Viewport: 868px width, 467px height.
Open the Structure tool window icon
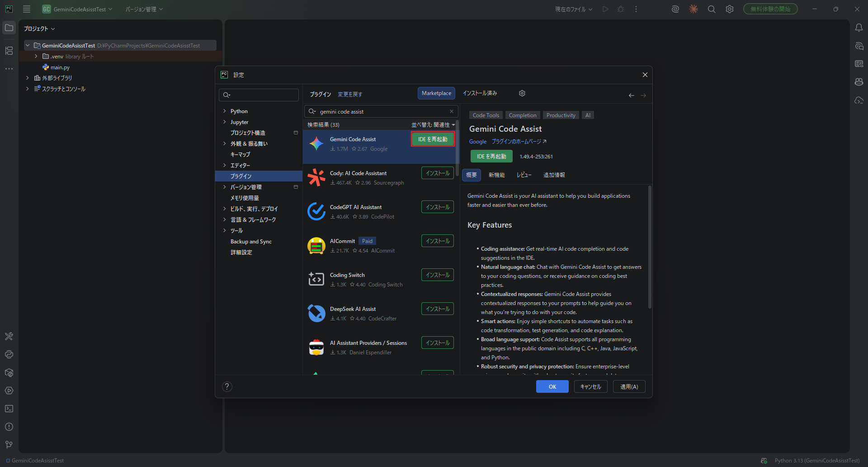coord(9,51)
